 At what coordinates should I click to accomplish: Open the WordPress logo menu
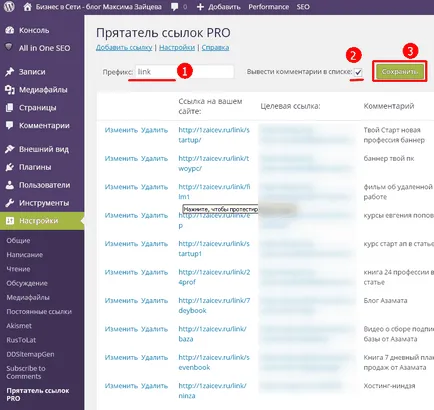(x=9, y=7)
